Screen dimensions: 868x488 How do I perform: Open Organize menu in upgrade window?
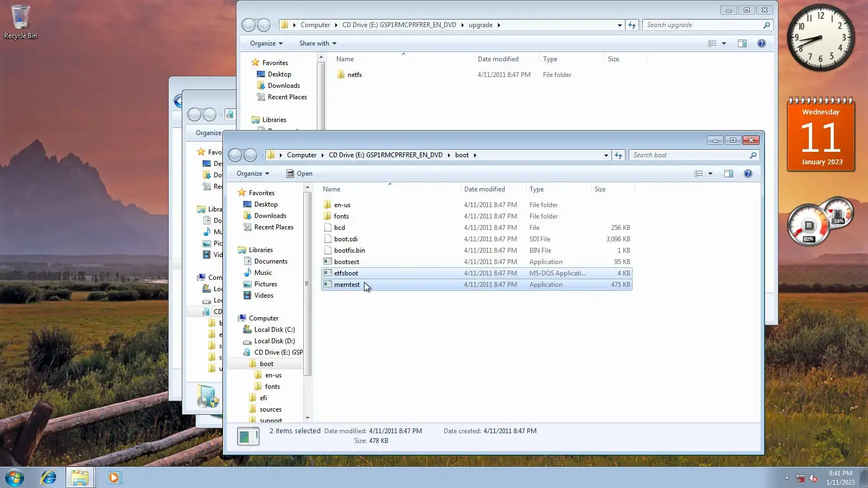266,43
